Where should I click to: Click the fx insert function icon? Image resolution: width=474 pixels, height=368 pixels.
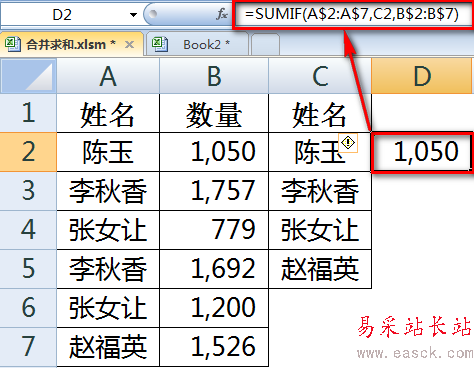tap(222, 14)
